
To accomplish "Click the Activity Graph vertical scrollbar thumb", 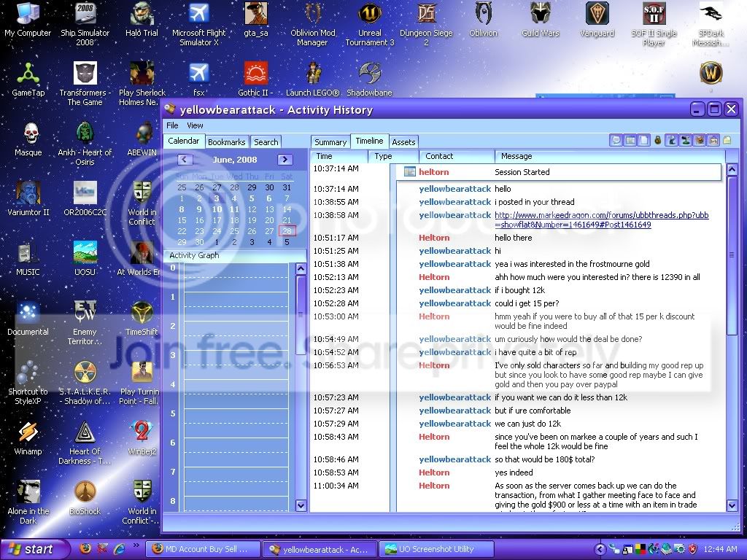I will (301, 315).
